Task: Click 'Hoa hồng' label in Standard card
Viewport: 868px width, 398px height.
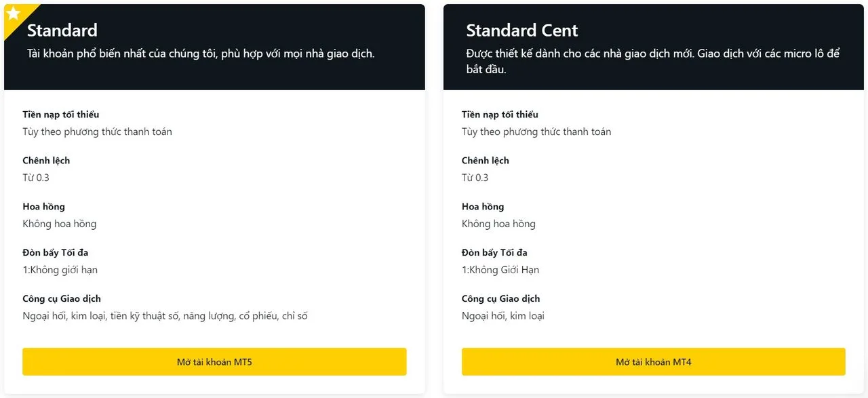Action: click(x=43, y=207)
